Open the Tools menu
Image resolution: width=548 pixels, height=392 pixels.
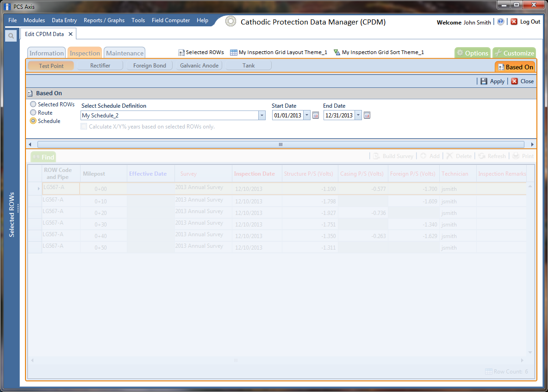138,20
